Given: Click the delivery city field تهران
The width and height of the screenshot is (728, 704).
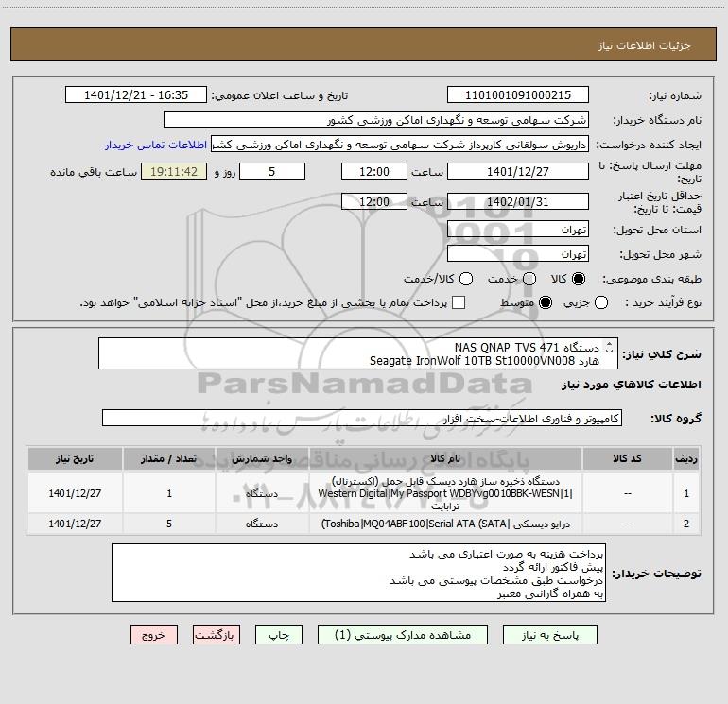Looking at the screenshot, I should coord(518,254).
